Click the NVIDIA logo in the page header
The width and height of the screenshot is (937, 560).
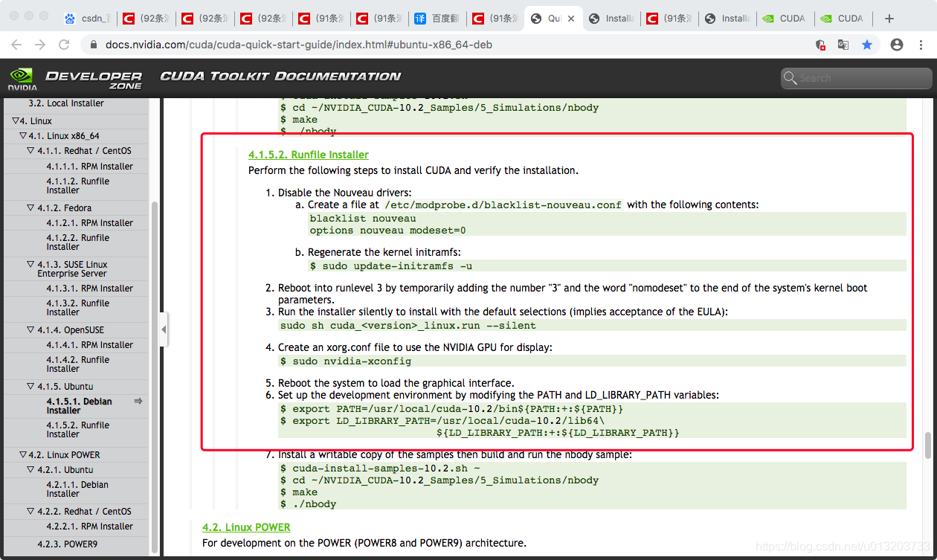click(x=21, y=77)
